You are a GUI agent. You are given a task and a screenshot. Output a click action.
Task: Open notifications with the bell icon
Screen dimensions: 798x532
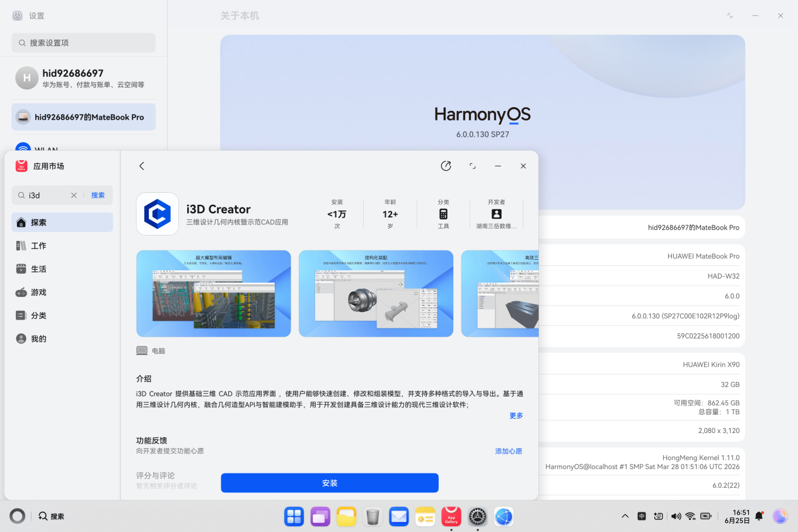[x=760, y=516]
